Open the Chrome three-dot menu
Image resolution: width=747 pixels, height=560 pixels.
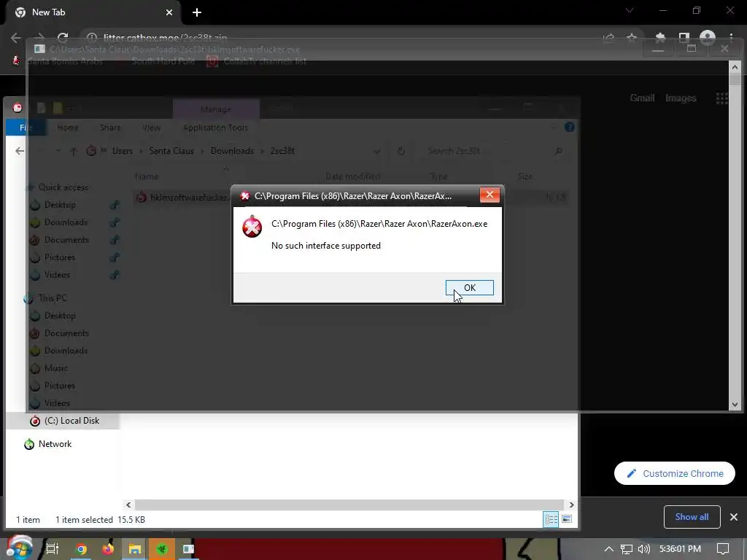(x=731, y=38)
